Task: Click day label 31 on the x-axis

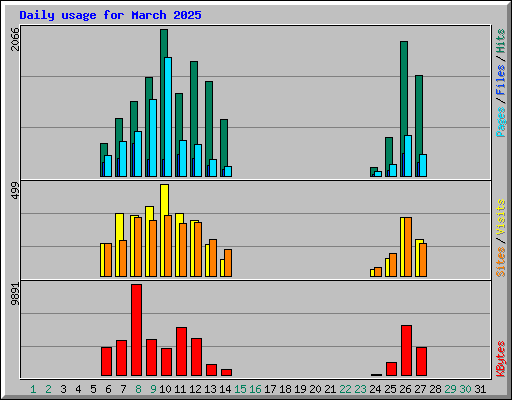Action: pos(480,389)
